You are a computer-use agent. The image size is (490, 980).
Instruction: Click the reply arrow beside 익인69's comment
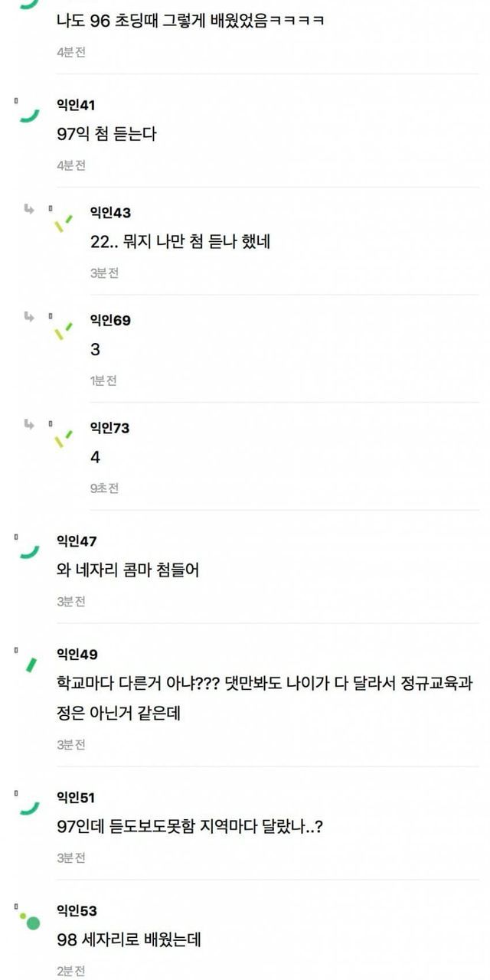click(29, 316)
